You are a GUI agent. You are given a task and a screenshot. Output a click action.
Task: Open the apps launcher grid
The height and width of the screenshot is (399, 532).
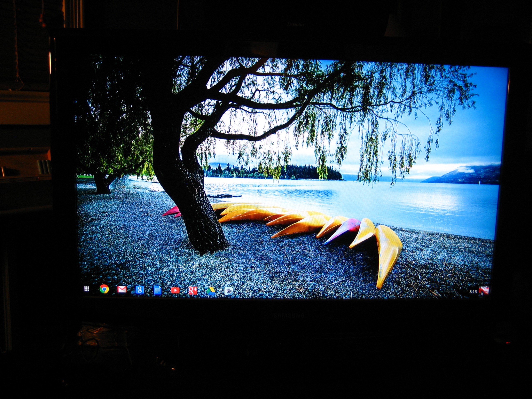click(x=87, y=289)
